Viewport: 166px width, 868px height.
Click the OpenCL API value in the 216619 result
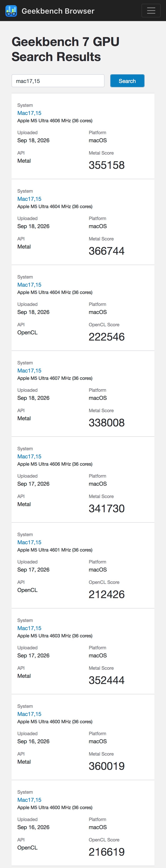point(27,848)
